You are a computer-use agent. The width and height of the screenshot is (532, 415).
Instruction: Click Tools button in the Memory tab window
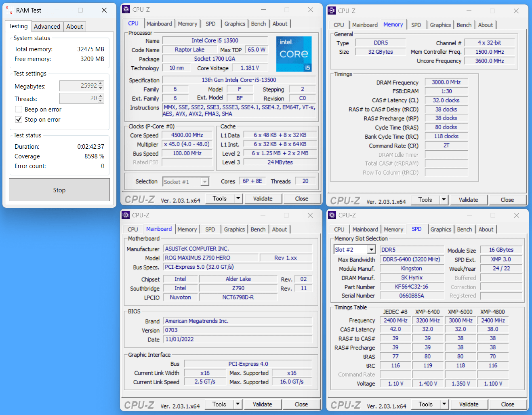tap(425, 200)
